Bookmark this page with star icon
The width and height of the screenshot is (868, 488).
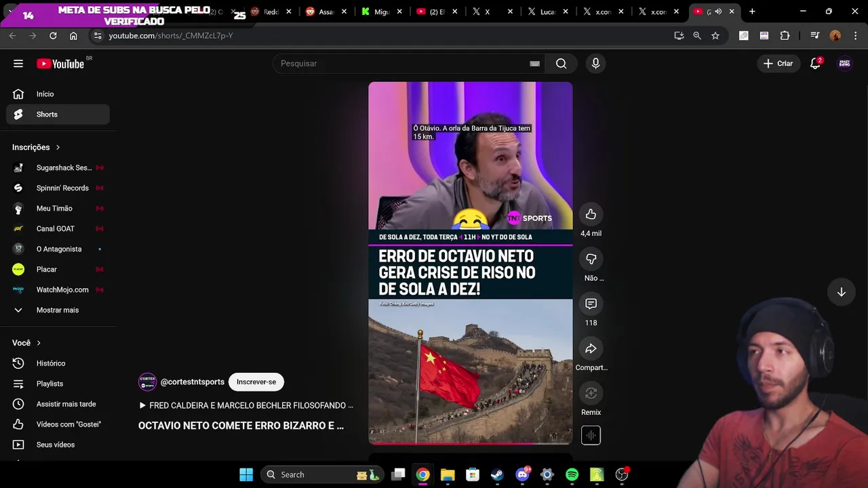(x=715, y=35)
